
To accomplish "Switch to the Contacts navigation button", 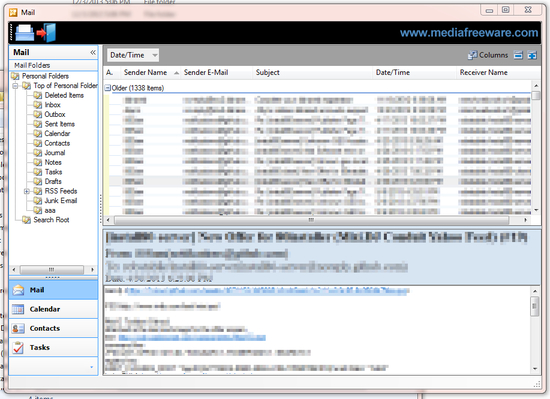I will tap(53, 329).
